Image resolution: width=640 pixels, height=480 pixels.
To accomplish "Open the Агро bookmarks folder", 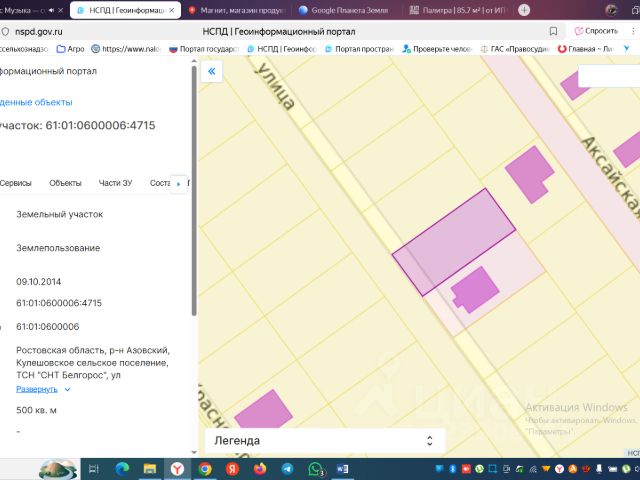I will click(70, 49).
